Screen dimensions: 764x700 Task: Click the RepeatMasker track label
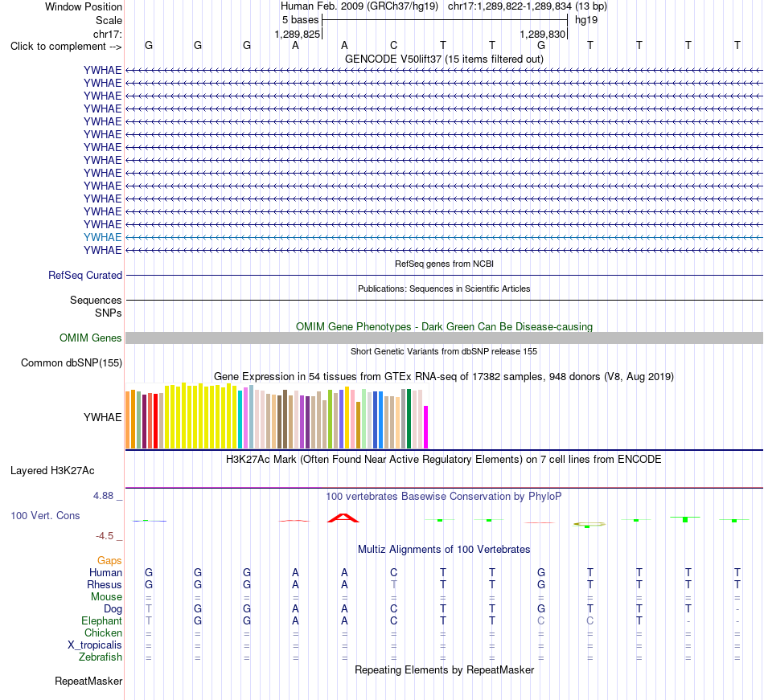[x=88, y=681]
